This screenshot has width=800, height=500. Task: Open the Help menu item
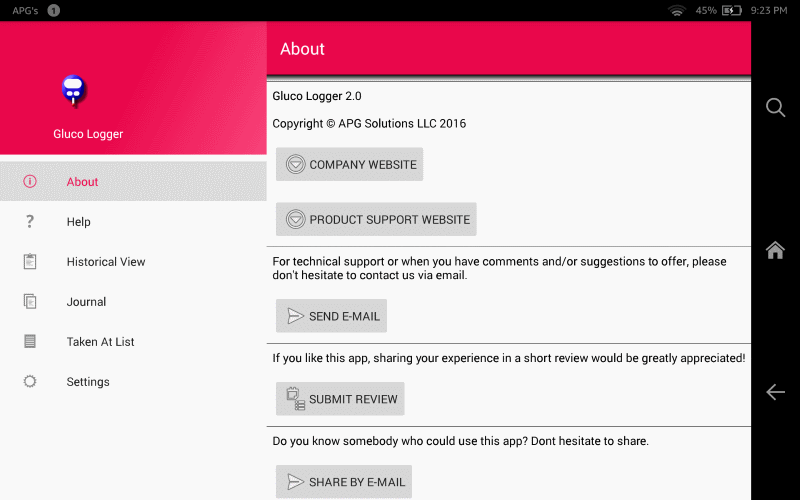(x=79, y=222)
